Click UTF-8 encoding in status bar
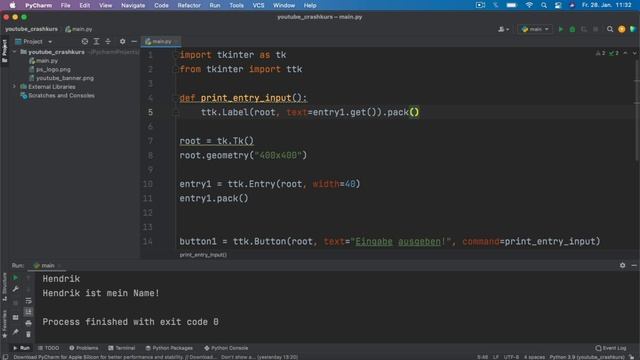This screenshot has height=360, width=640. coord(511,357)
